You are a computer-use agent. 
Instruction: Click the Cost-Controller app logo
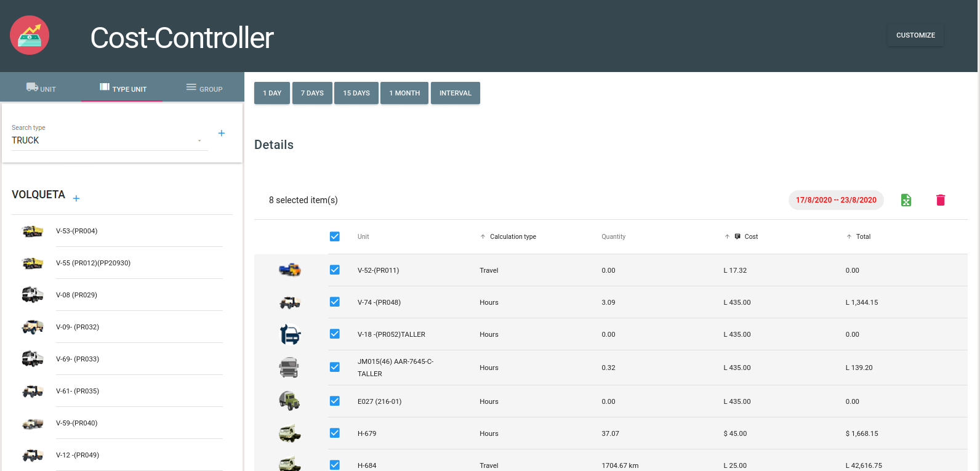(30, 35)
